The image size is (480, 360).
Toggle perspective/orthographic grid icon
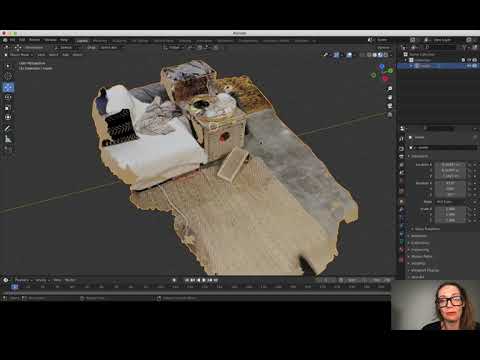click(389, 115)
